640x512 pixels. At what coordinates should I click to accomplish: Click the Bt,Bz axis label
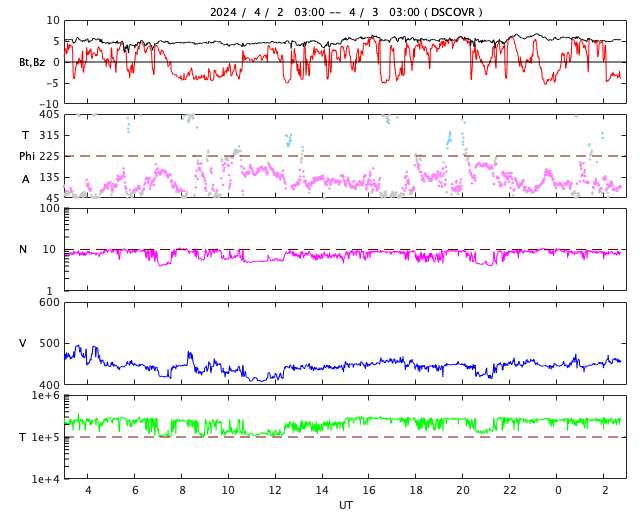coord(31,62)
